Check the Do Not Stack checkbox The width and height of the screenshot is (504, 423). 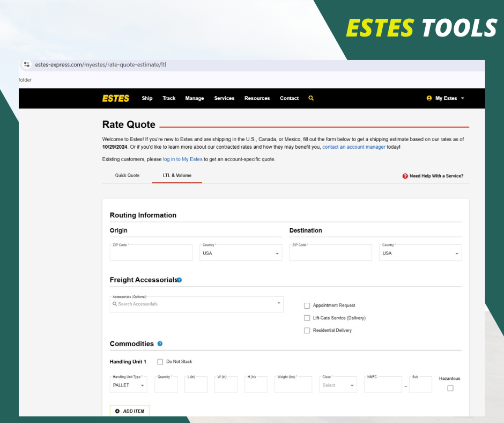coord(160,362)
